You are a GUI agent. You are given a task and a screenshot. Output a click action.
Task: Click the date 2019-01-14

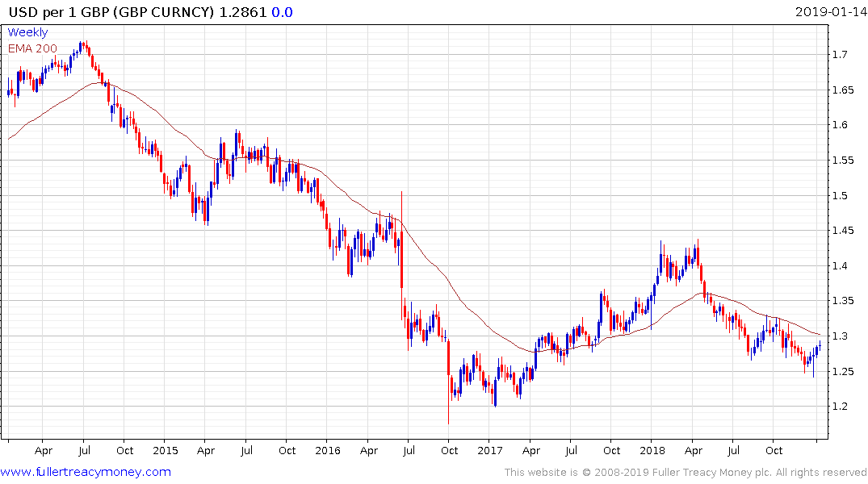click(831, 11)
